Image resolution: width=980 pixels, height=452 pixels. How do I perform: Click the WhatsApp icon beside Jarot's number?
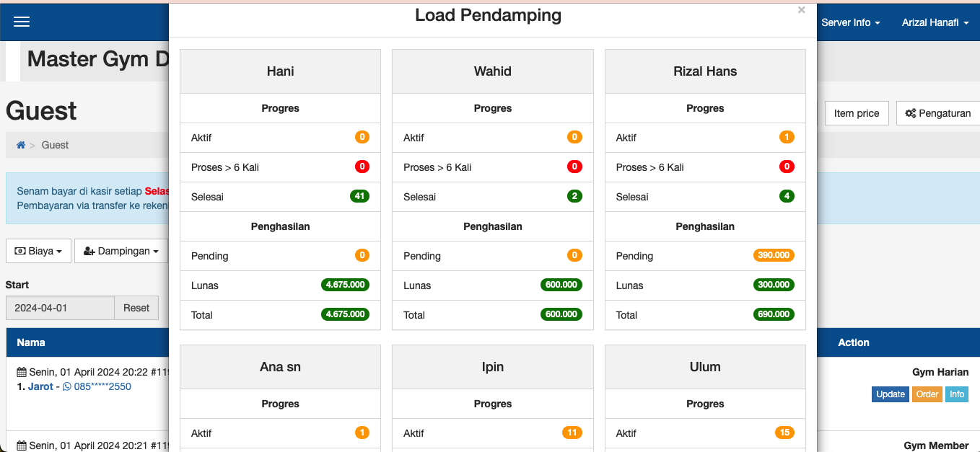click(67, 386)
